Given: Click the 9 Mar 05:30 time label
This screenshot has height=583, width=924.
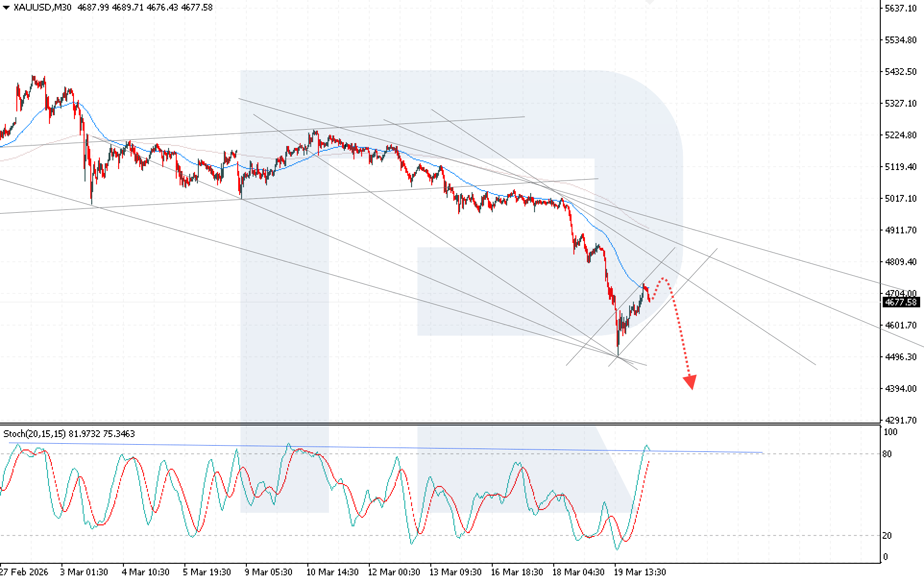Looking at the screenshot, I should tap(268, 572).
